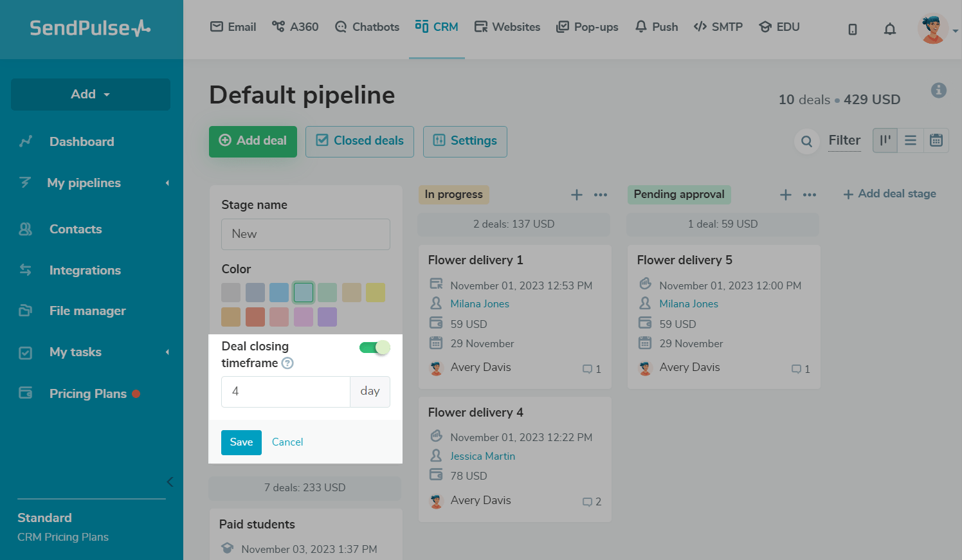Switch to list view icon
Viewport: 962px width, 560px height.
click(x=911, y=140)
